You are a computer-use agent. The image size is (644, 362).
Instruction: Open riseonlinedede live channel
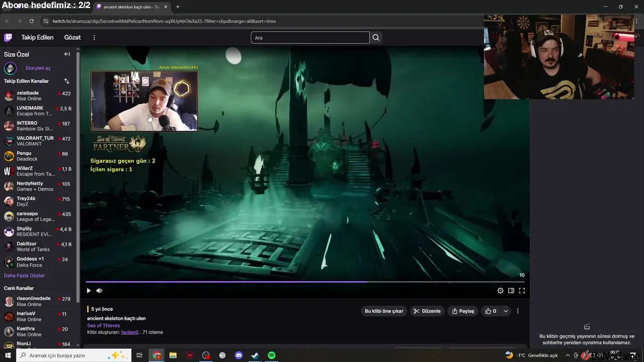[38, 301]
